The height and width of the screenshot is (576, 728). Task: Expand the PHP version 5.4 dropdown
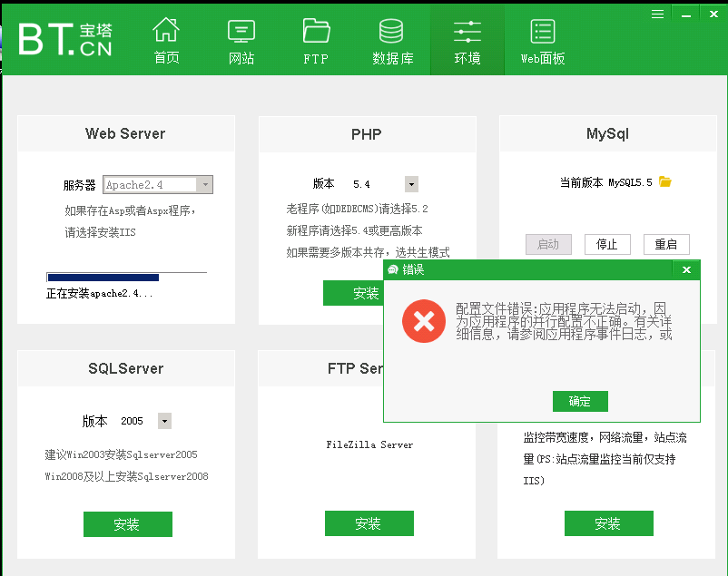[411, 184]
